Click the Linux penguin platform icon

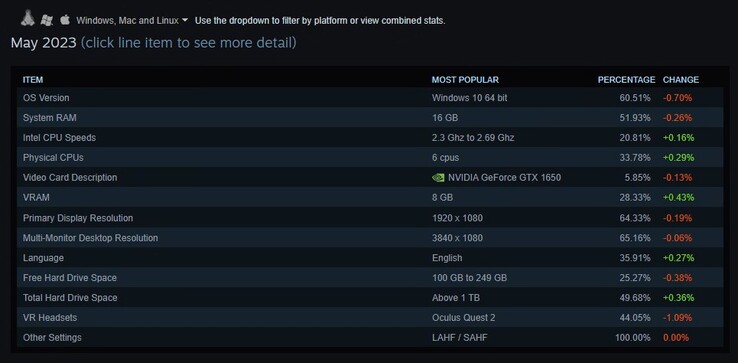coord(28,18)
